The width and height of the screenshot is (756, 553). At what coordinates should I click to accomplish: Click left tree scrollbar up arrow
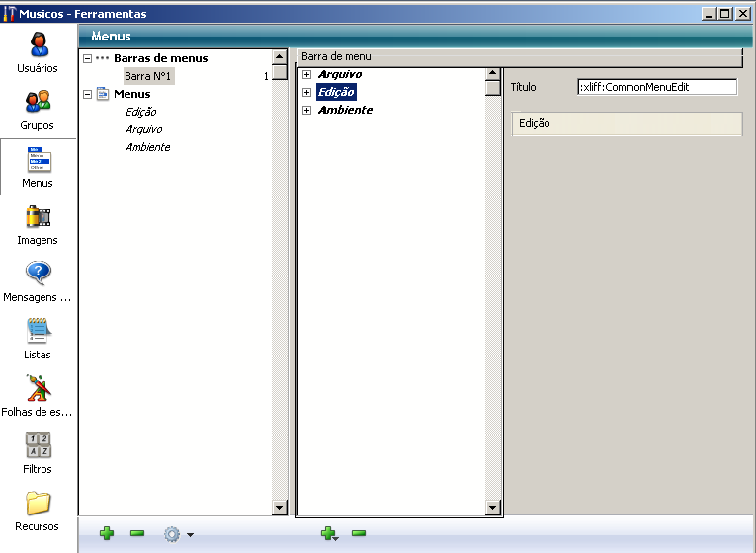pyautogui.click(x=280, y=57)
